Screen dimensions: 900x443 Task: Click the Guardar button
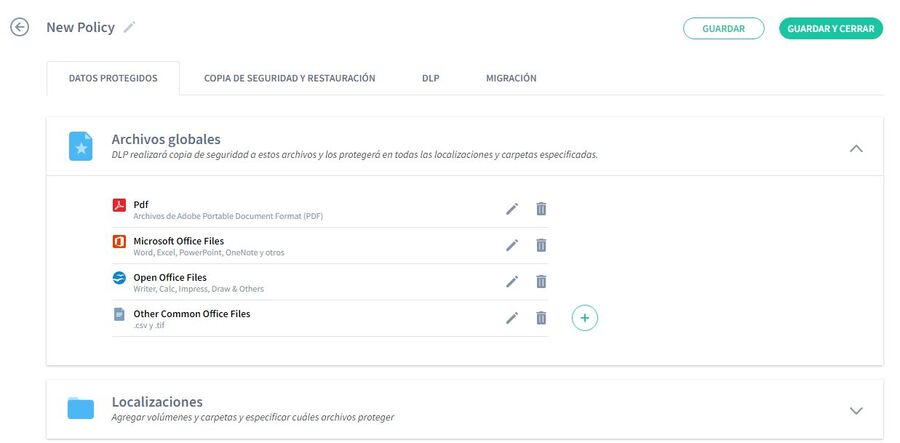coord(724,28)
